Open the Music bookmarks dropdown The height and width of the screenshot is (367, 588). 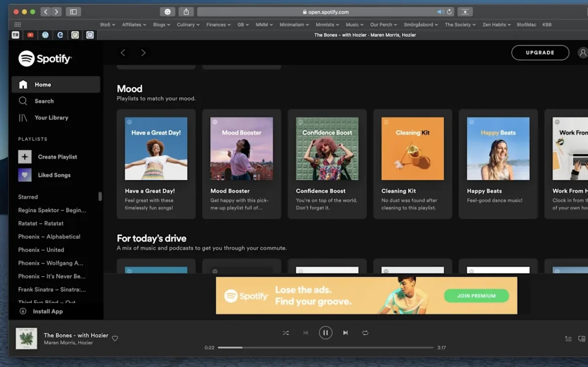pos(354,24)
